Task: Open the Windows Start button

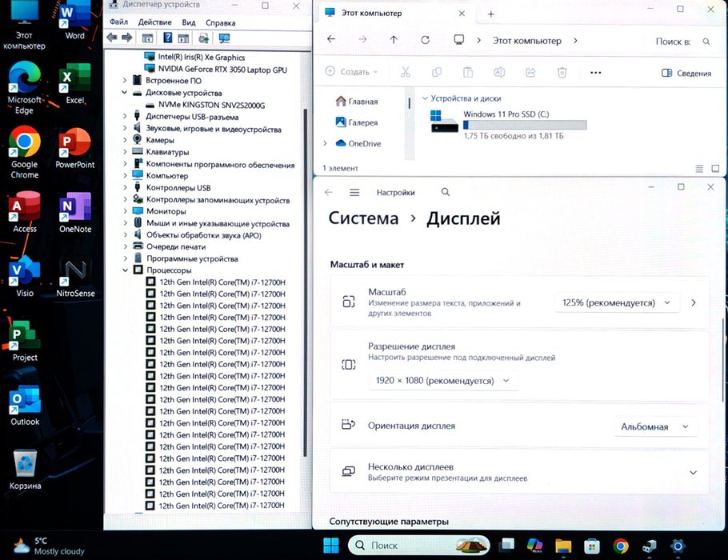Action: coord(331,546)
